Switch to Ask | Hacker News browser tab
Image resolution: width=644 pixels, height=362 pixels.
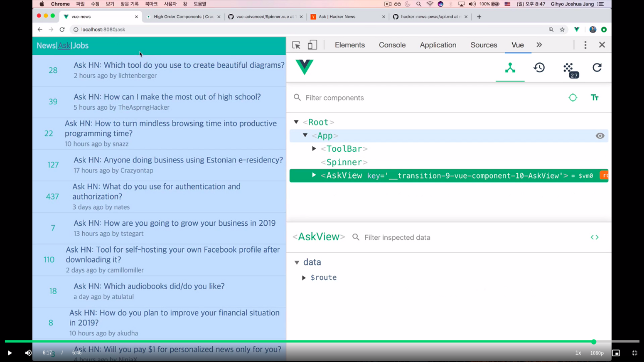pos(347,17)
